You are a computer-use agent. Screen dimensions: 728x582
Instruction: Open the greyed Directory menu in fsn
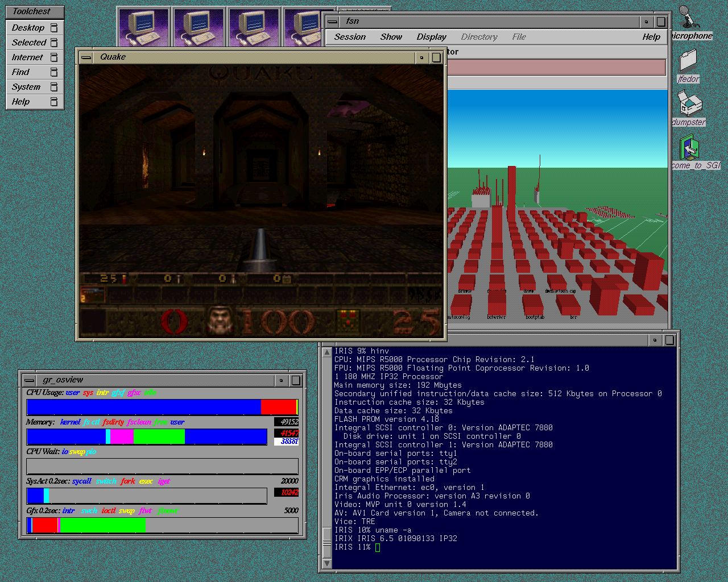pos(479,37)
